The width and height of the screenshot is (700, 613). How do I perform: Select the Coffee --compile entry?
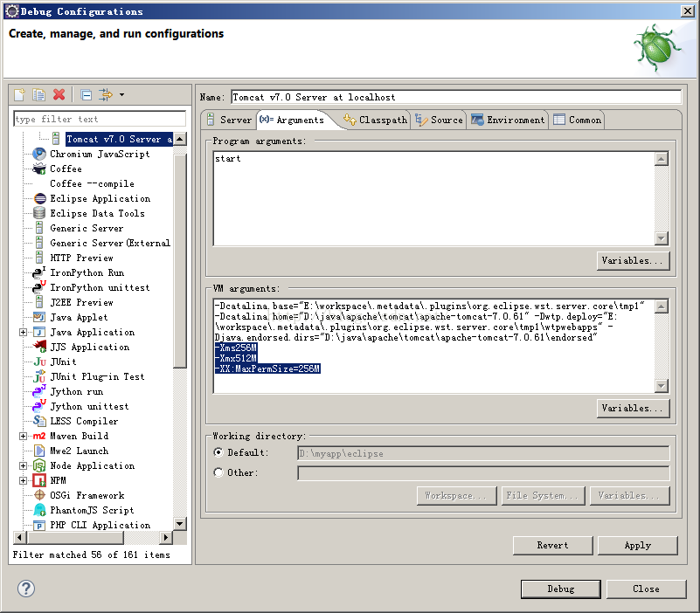92,183
